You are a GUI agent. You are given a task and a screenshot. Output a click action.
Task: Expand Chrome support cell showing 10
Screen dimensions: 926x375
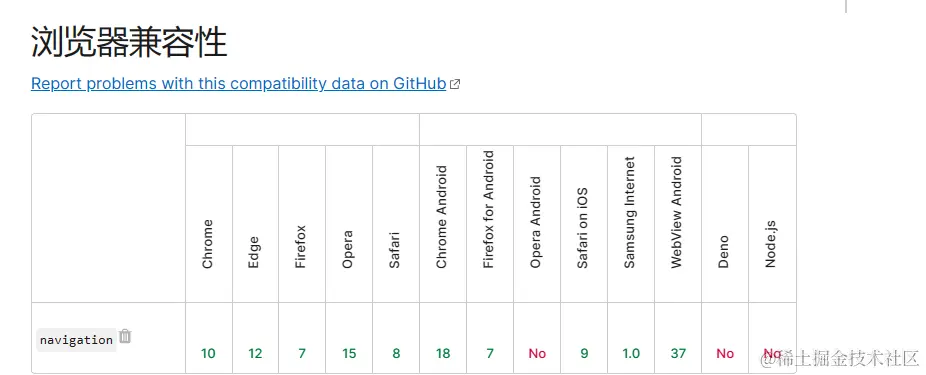pyautogui.click(x=208, y=338)
